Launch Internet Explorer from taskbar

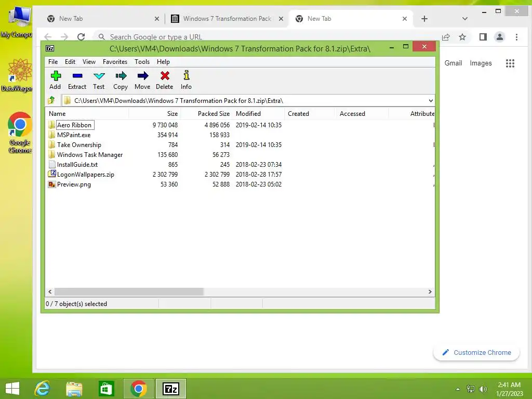pos(43,389)
